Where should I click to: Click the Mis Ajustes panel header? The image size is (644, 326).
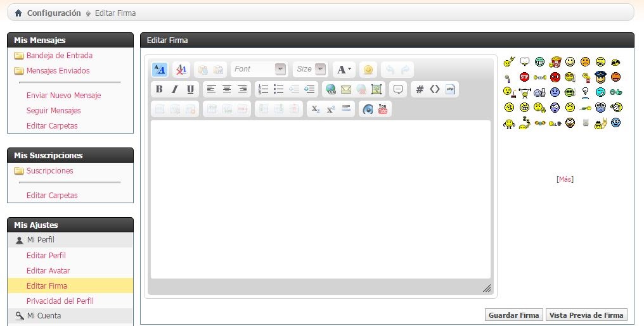click(x=70, y=225)
